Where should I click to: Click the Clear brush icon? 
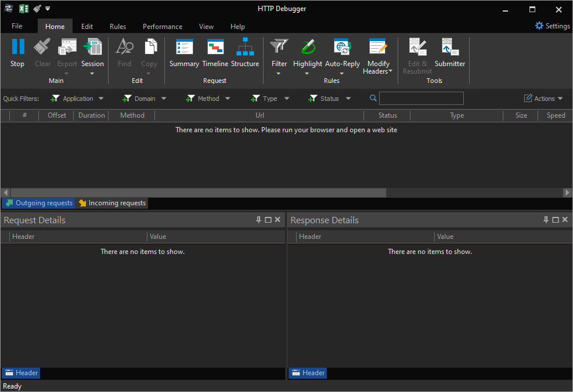pos(42,47)
